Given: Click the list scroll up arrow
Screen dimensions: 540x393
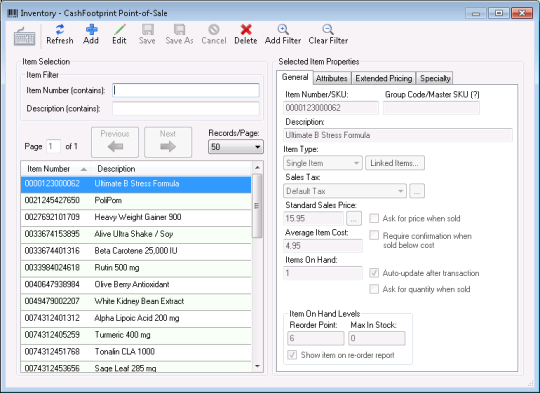Looking at the screenshot, I should (x=257, y=168).
